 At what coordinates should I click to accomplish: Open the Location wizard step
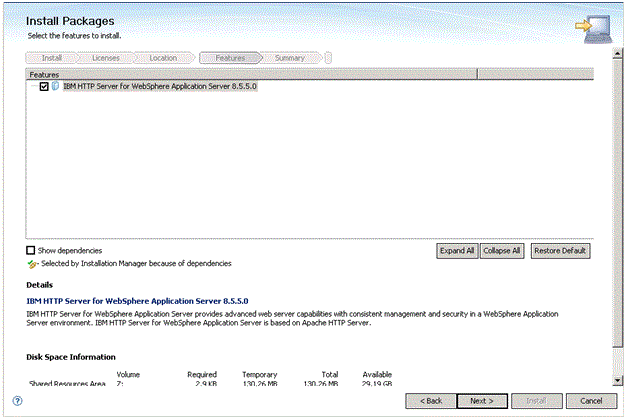[163, 58]
